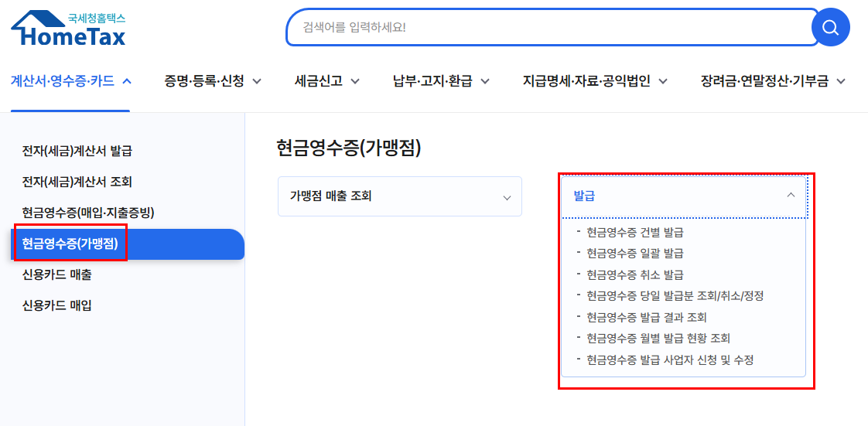
Task: Open 현금영수증 일괄 발급 link
Action: (x=635, y=254)
